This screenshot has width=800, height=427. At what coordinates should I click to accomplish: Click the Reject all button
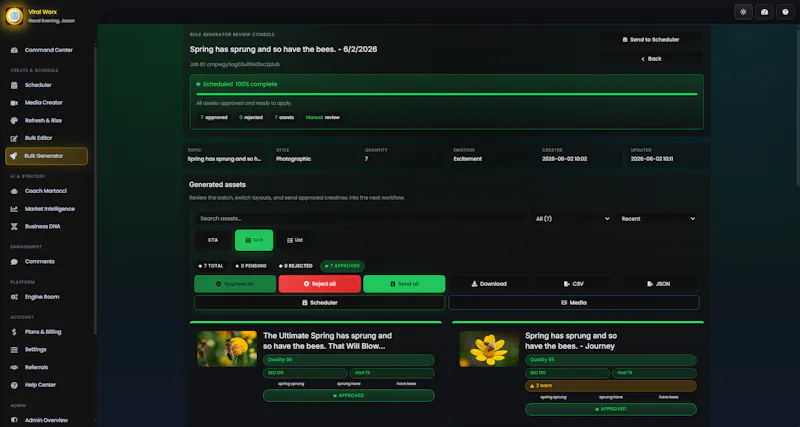pyautogui.click(x=319, y=284)
